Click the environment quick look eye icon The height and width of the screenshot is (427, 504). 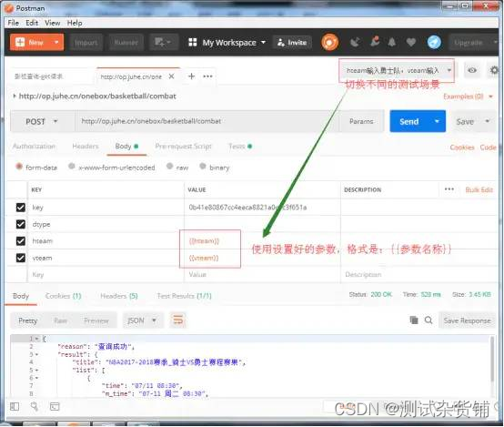tap(472, 70)
